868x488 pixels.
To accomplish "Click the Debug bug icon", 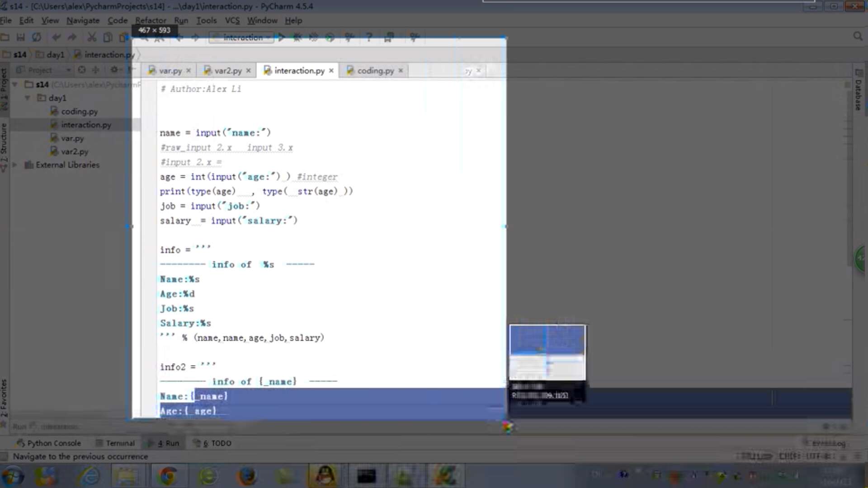I will click(x=297, y=38).
